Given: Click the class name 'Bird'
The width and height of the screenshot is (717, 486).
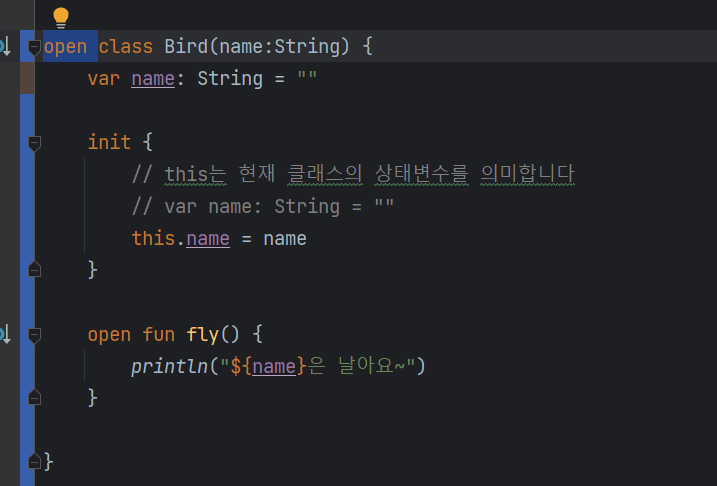Looking at the screenshot, I should (x=186, y=47).
